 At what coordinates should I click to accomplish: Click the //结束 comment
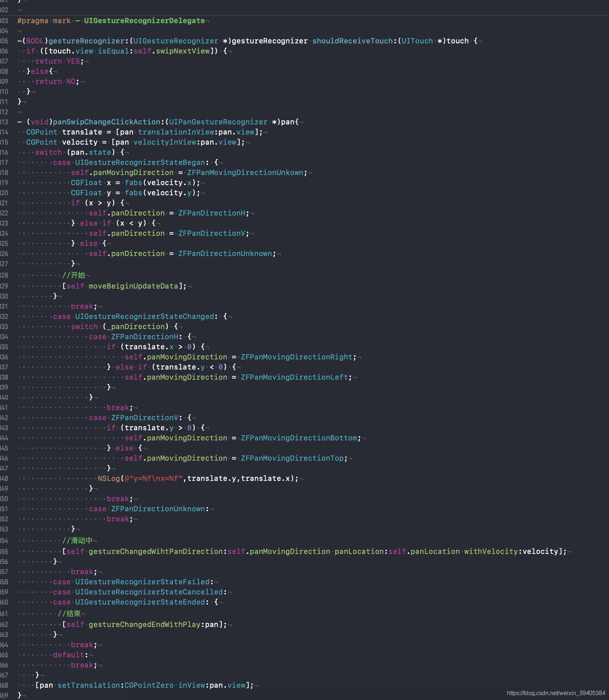[x=69, y=614]
